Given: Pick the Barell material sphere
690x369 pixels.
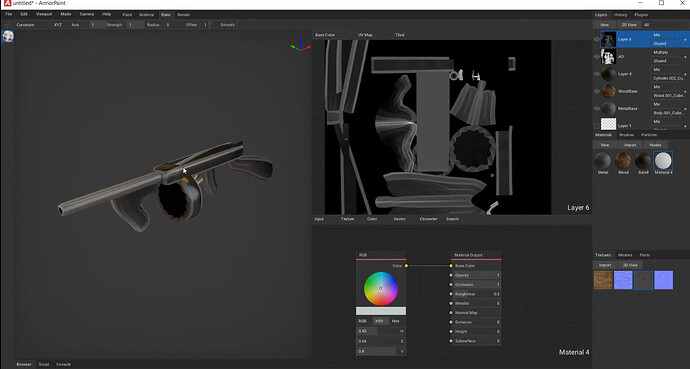Looking at the screenshot, I should pos(643,161).
